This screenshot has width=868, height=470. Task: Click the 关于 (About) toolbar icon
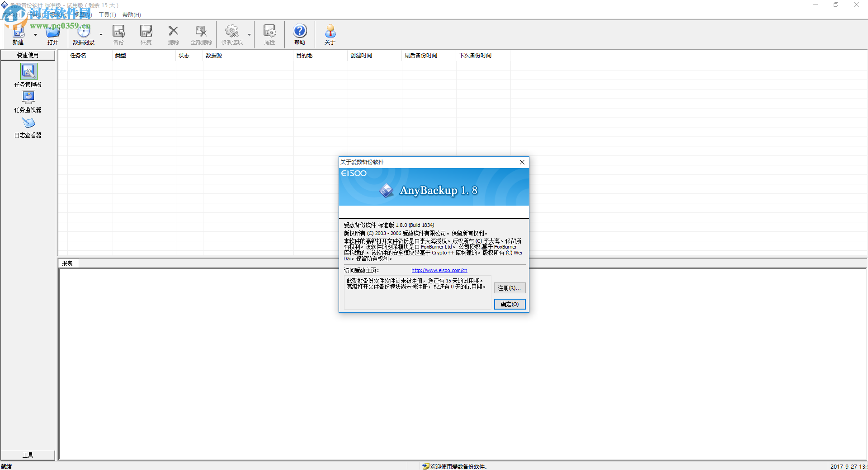[330, 34]
